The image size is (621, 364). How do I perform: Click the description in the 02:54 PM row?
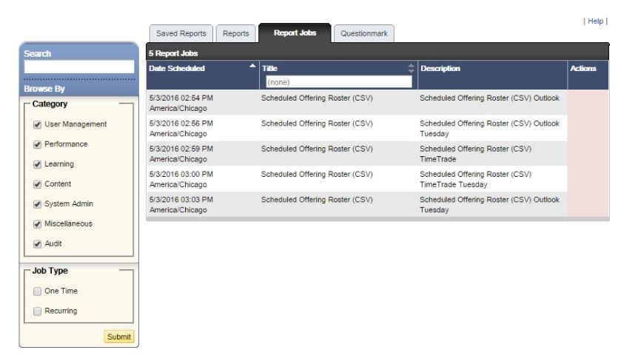489,98
